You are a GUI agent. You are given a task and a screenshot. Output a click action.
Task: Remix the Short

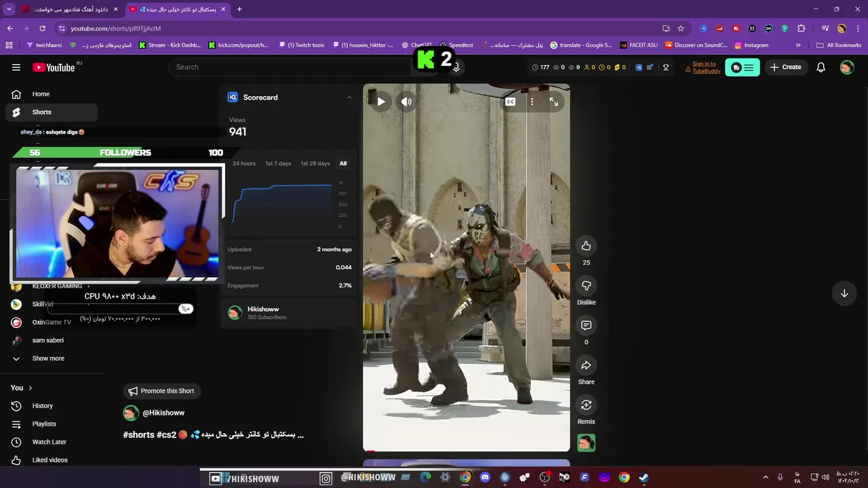pyautogui.click(x=587, y=405)
